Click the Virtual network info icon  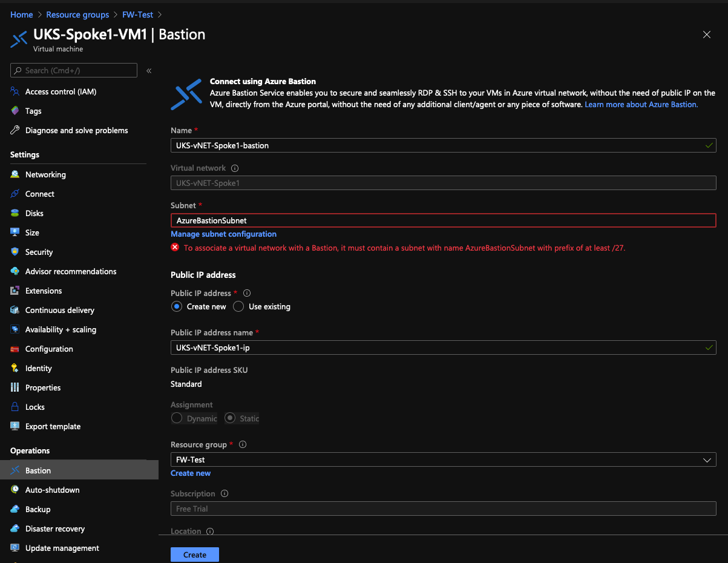[235, 168]
